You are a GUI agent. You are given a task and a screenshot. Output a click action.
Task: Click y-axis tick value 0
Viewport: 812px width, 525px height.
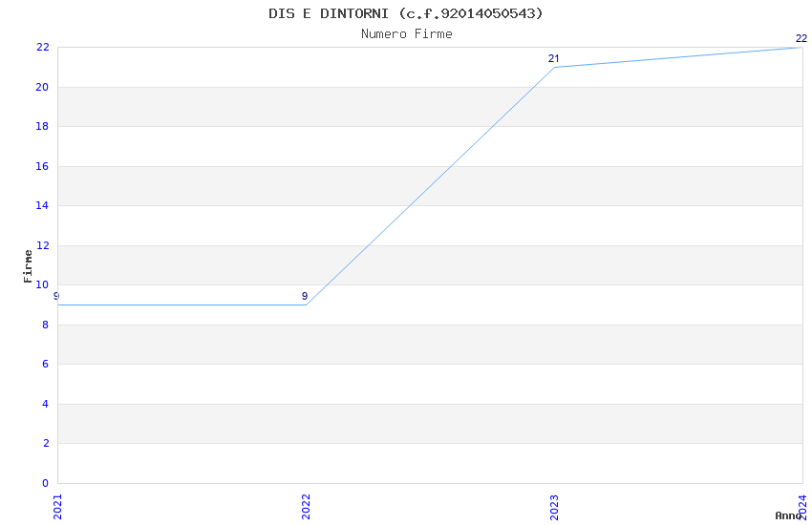point(45,483)
